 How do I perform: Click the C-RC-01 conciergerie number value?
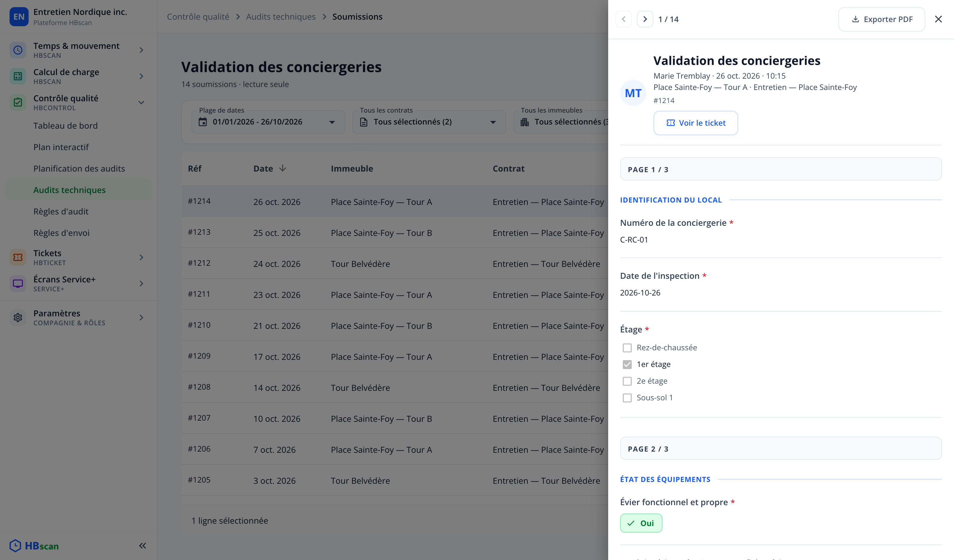point(634,239)
